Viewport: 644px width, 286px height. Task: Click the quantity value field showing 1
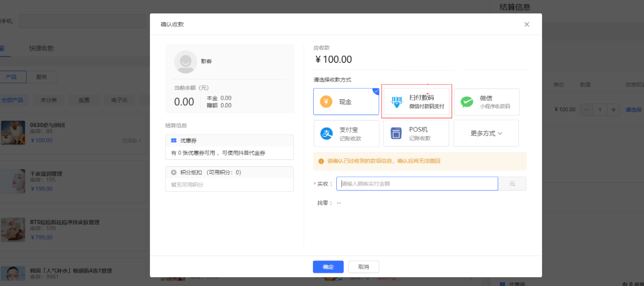600,110
